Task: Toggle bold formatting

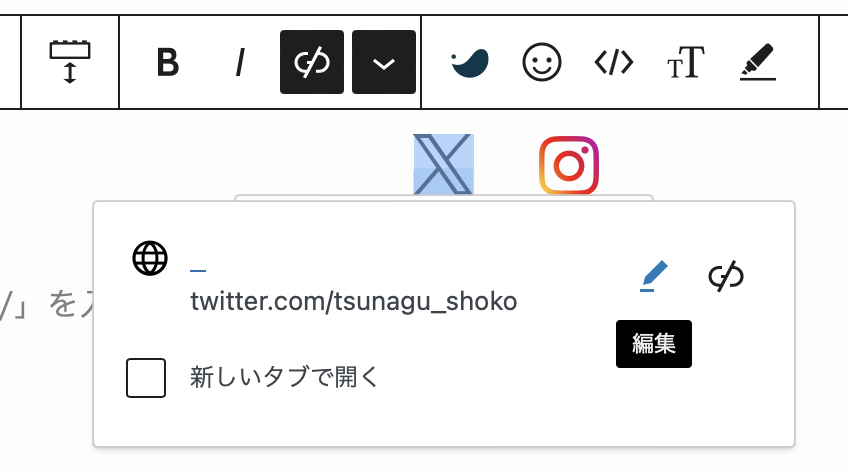Action: (168, 63)
